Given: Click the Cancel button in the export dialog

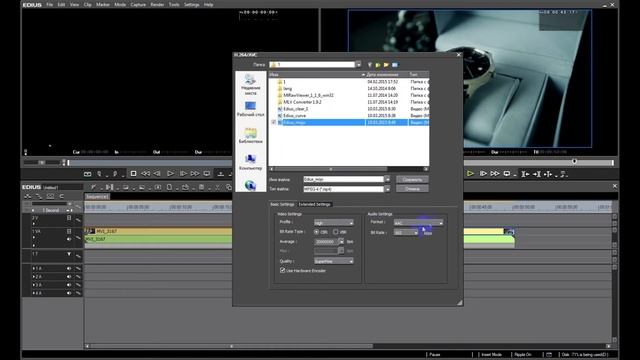Looking at the screenshot, I should [x=412, y=189].
